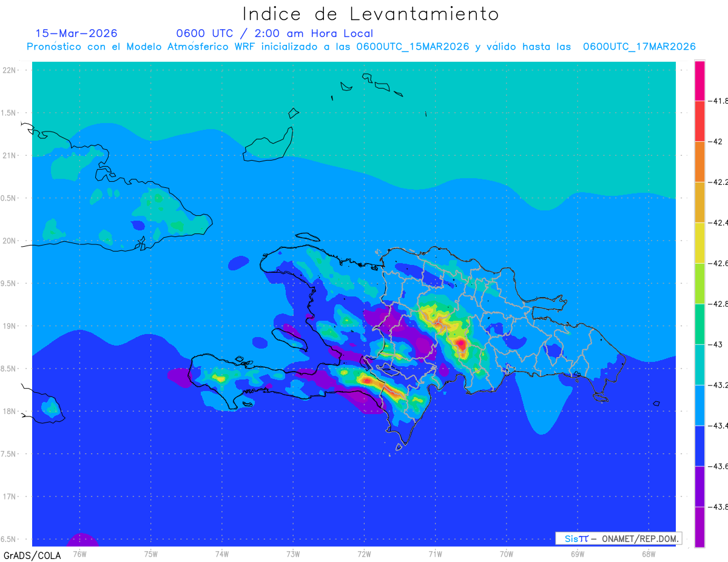Click colorbar value "-43.6"

click(x=719, y=466)
